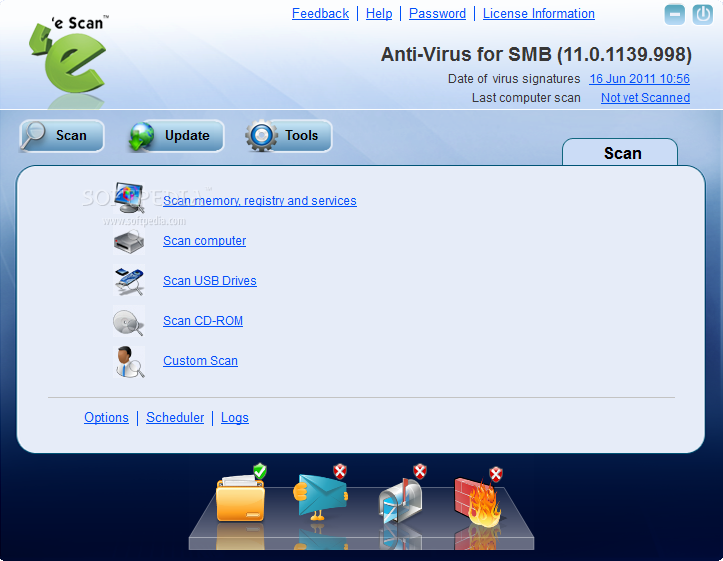Viewport: 723px width, 561px height.
Task: Open the Tools section
Action: (x=289, y=136)
